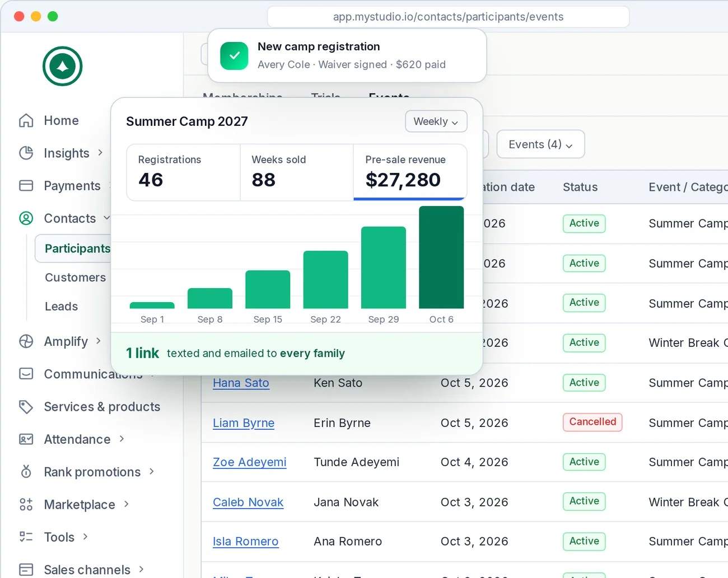Viewport: 728px width, 578px height.
Task: Click the green checkmark notification icon
Action: click(234, 55)
